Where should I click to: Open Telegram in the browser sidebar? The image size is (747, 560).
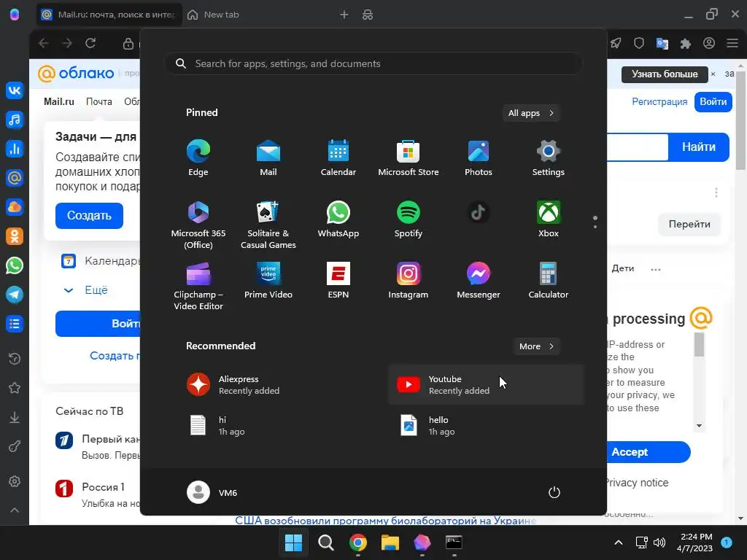15,295
